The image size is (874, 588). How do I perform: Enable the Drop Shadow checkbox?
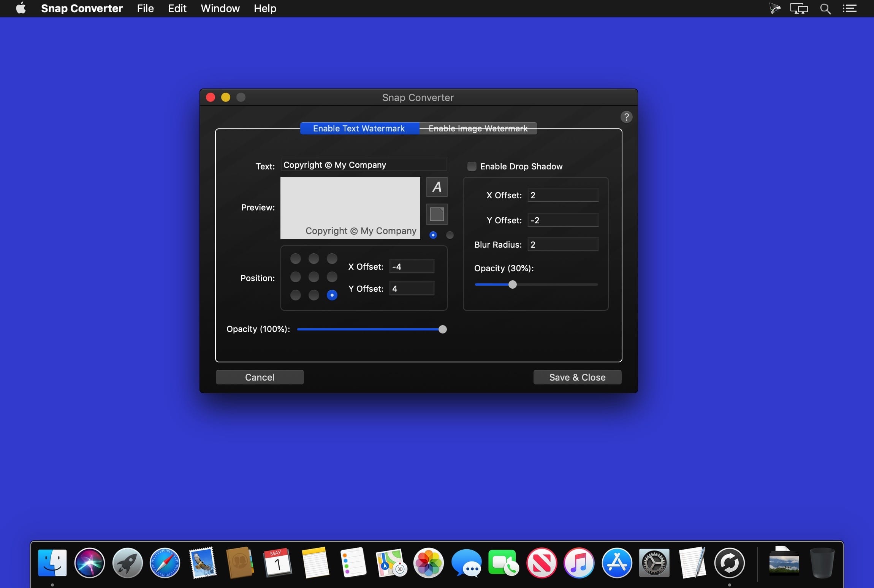472,166
